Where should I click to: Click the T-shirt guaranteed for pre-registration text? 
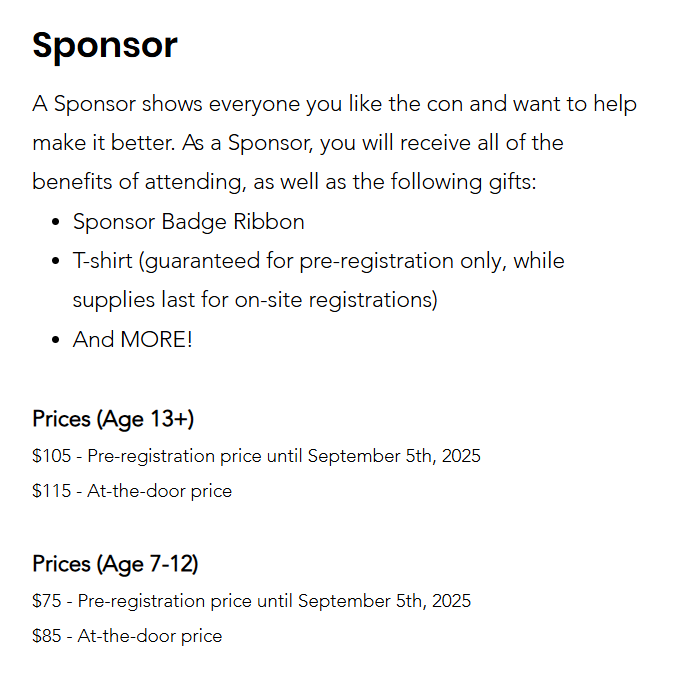click(318, 262)
